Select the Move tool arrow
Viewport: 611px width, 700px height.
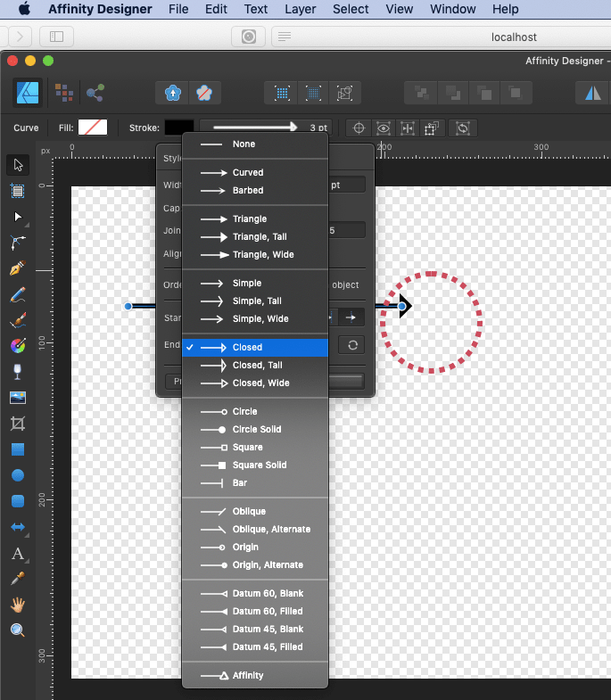click(x=18, y=165)
